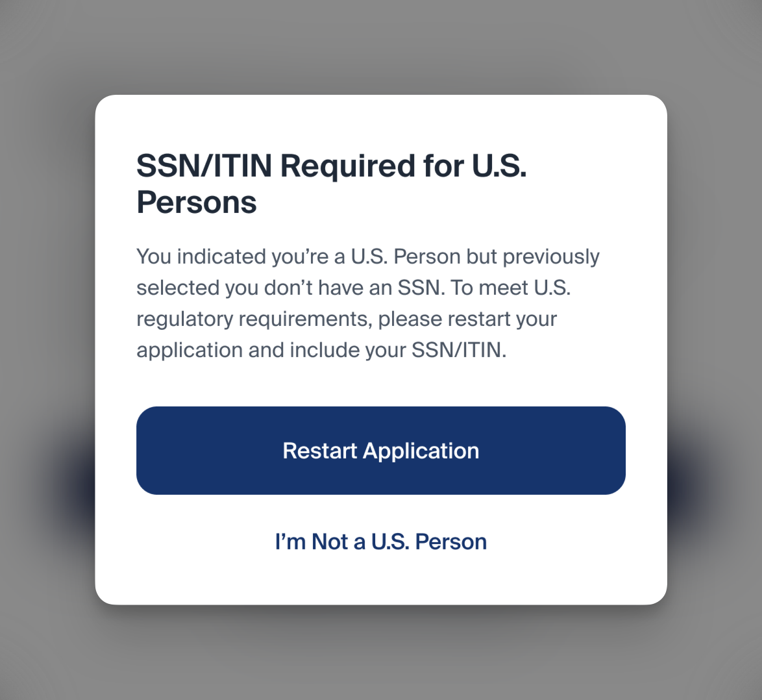Click the paragraph explaining the SSN requirement
This screenshot has height=700, width=762.
[x=367, y=303]
